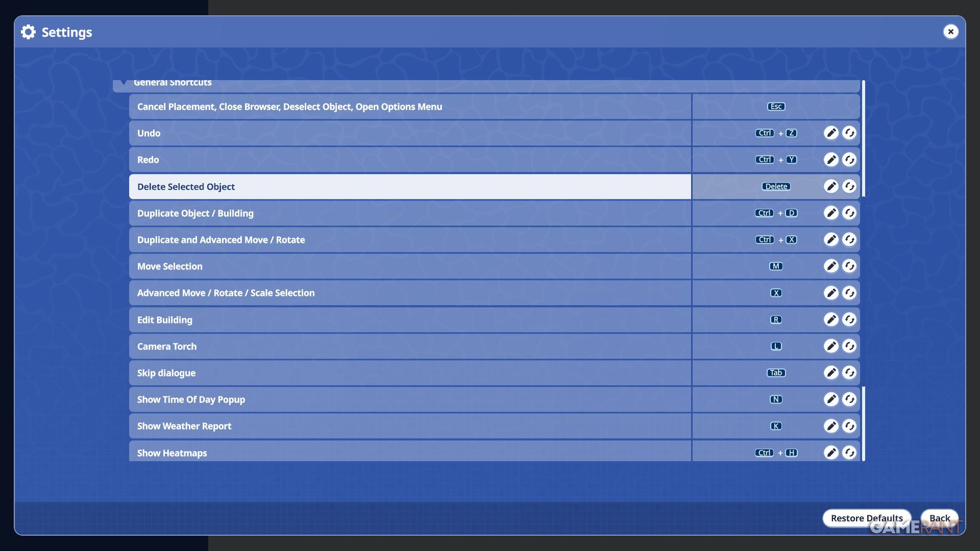Edit the Camera Torch keybinding
The image size is (980, 551).
click(x=831, y=346)
